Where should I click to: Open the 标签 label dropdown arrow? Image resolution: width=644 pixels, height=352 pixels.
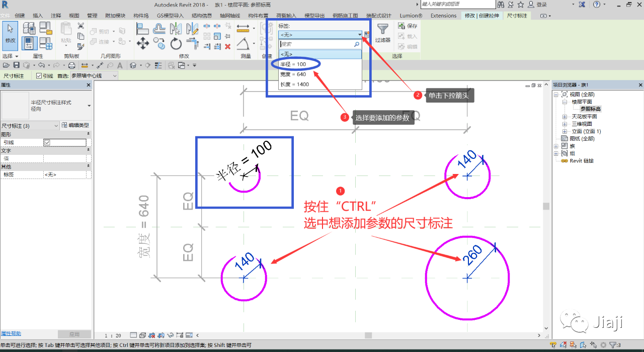click(359, 35)
